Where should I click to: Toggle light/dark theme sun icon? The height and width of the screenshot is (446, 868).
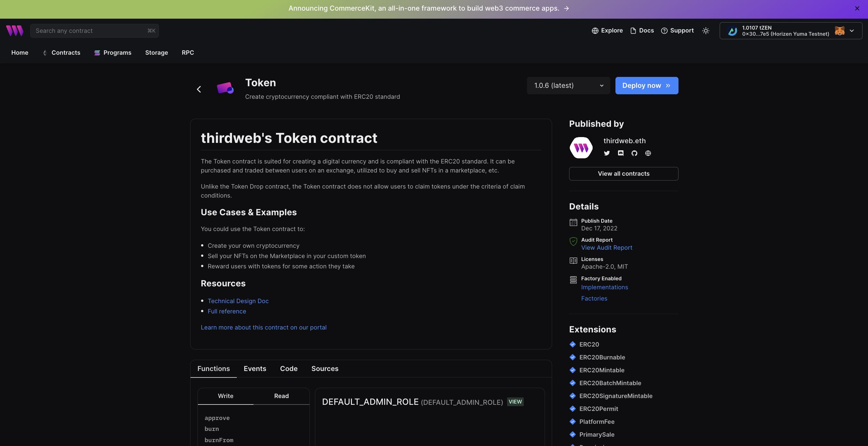click(x=706, y=31)
